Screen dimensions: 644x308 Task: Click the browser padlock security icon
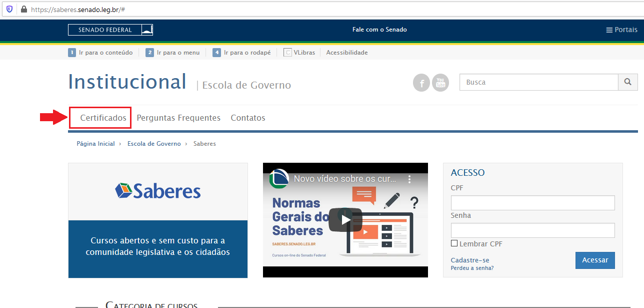pyautogui.click(x=23, y=10)
